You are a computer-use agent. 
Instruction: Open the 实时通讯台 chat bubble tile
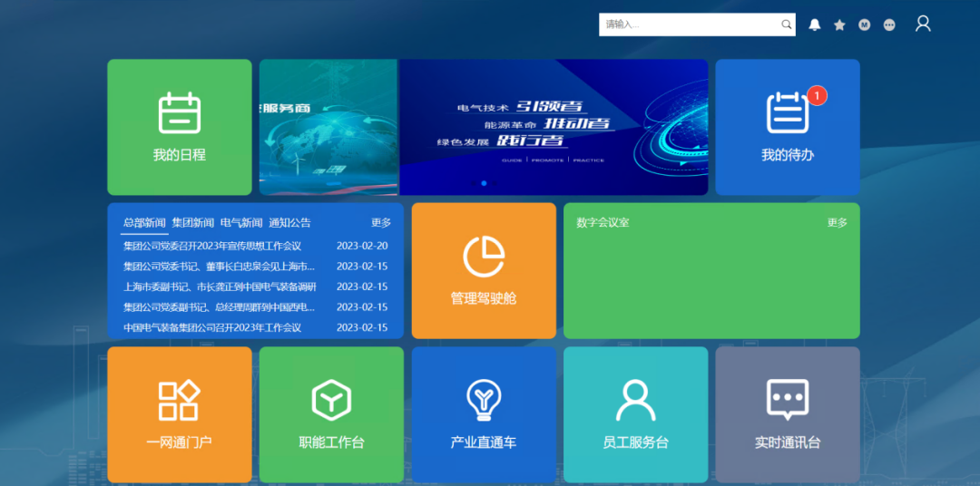pos(787,414)
